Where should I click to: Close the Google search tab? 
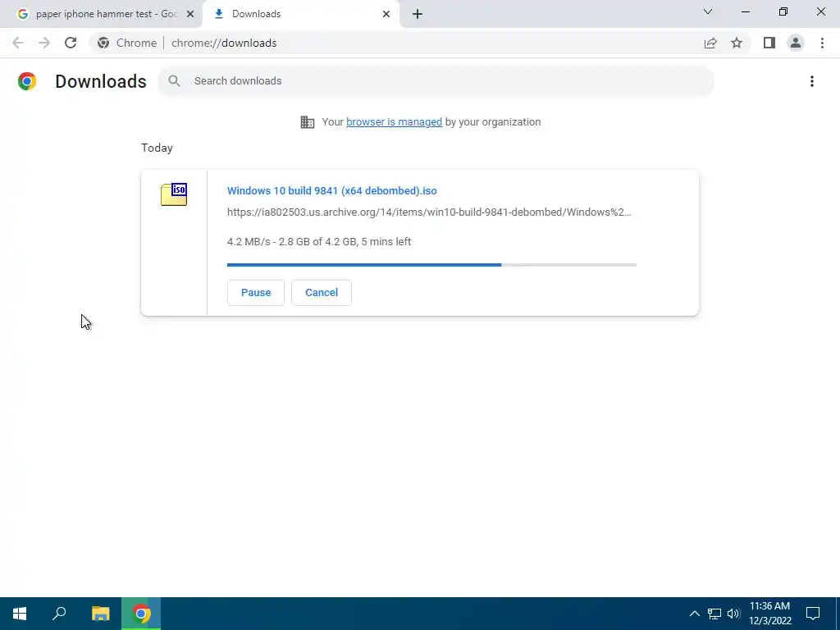[190, 14]
